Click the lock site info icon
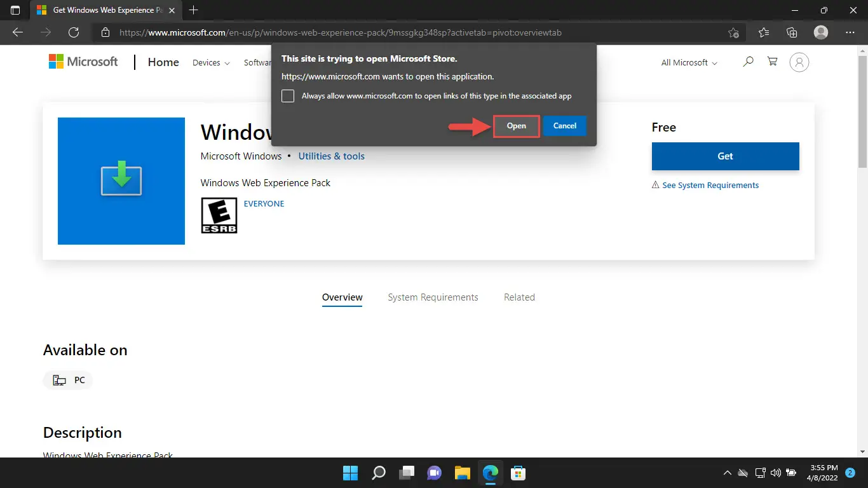 [x=105, y=32]
